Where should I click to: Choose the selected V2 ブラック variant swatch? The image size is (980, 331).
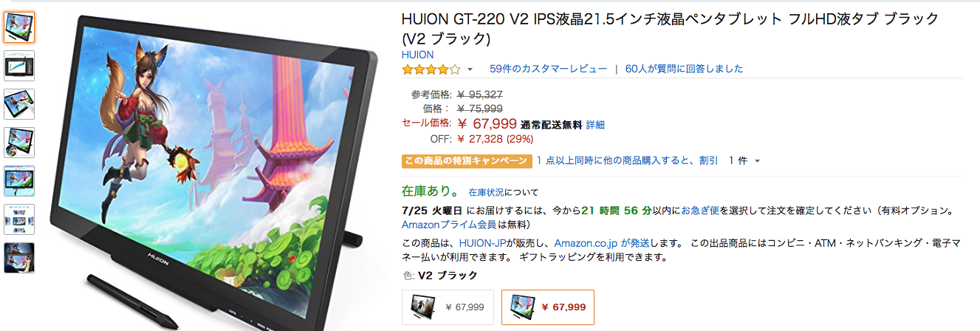pos(547,307)
